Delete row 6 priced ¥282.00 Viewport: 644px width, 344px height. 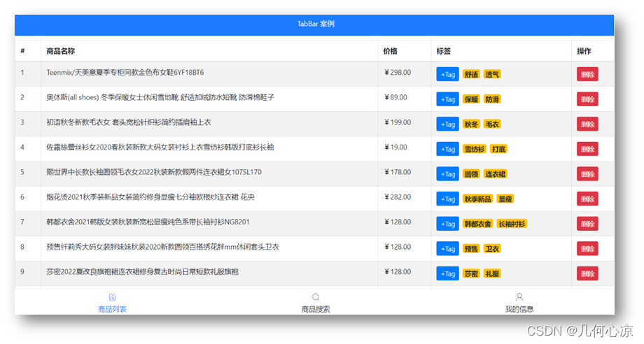click(x=587, y=199)
